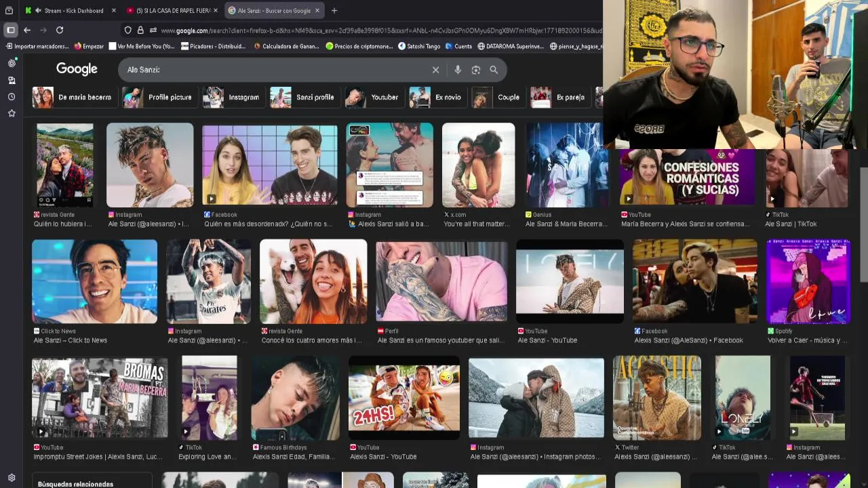Click the site padlock security icon
The height and width of the screenshot is (488, 868).
(x=140, y=30)
